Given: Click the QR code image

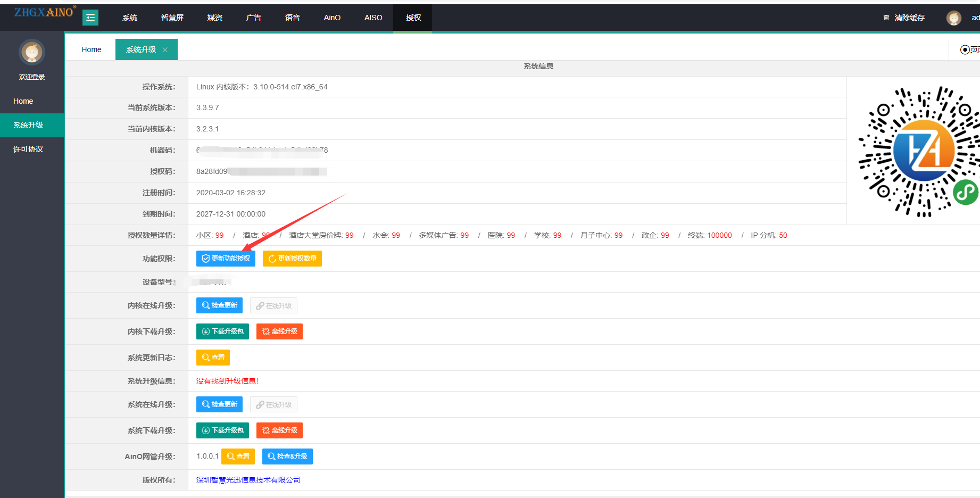Looking at the screenshot, I should 918,151.
